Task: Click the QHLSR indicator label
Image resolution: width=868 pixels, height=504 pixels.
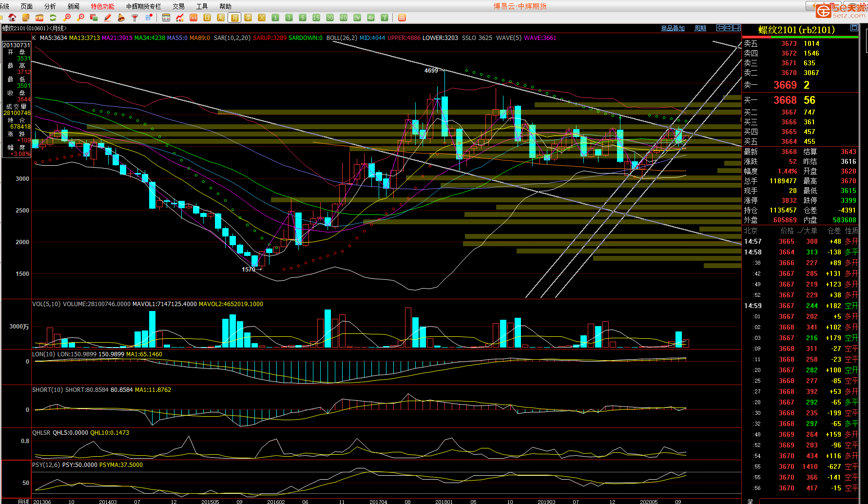Action: coord(41,433)
